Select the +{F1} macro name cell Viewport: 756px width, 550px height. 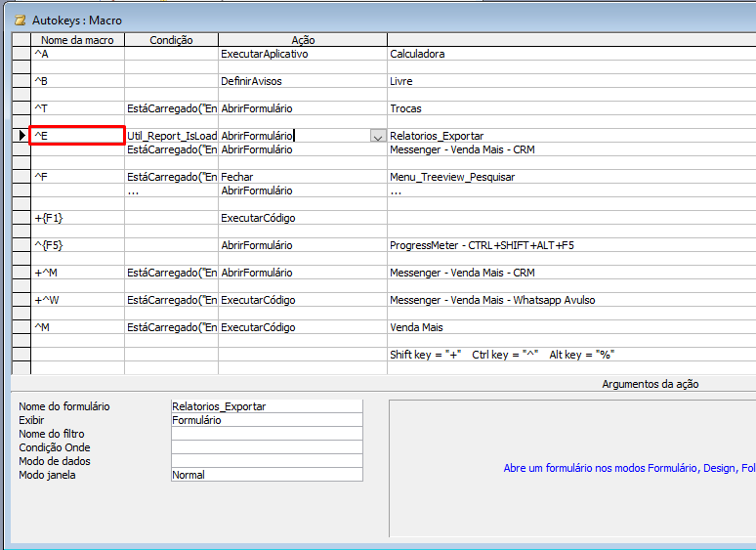click(x=77, y=218)
